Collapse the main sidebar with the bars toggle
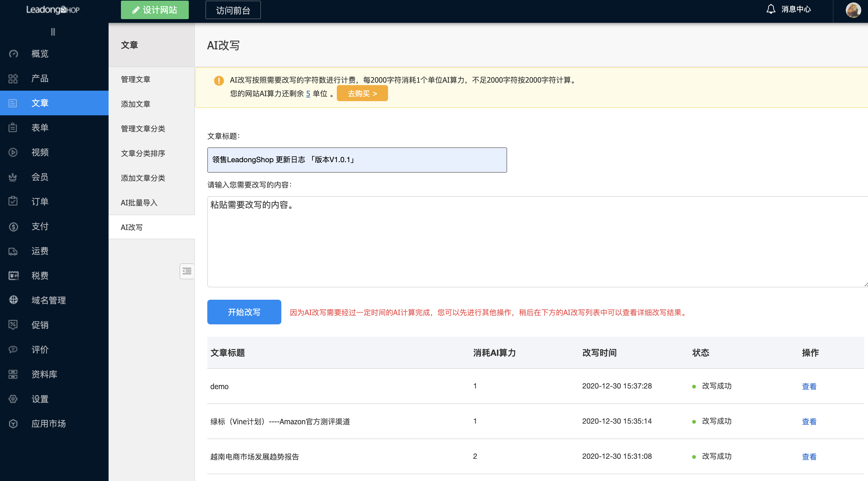 coord(53,32)
